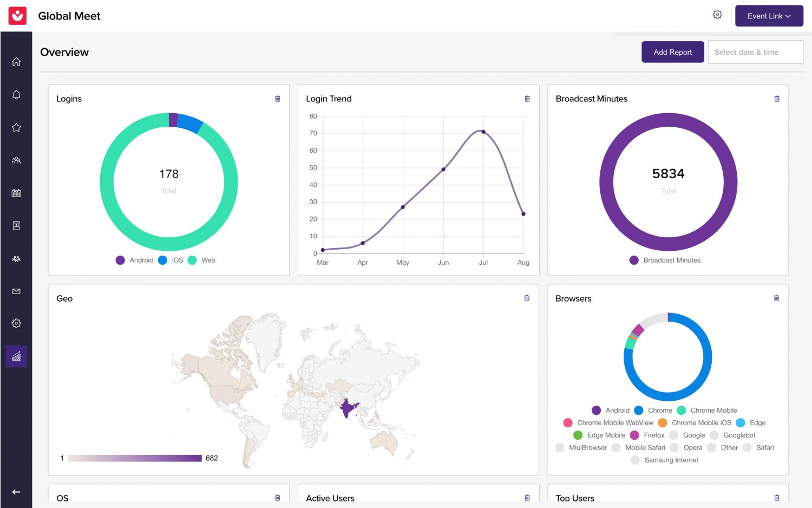This screenshot has width=812, height=508.
Task: View the Active Users section
Action: click(x=330, y=498)
